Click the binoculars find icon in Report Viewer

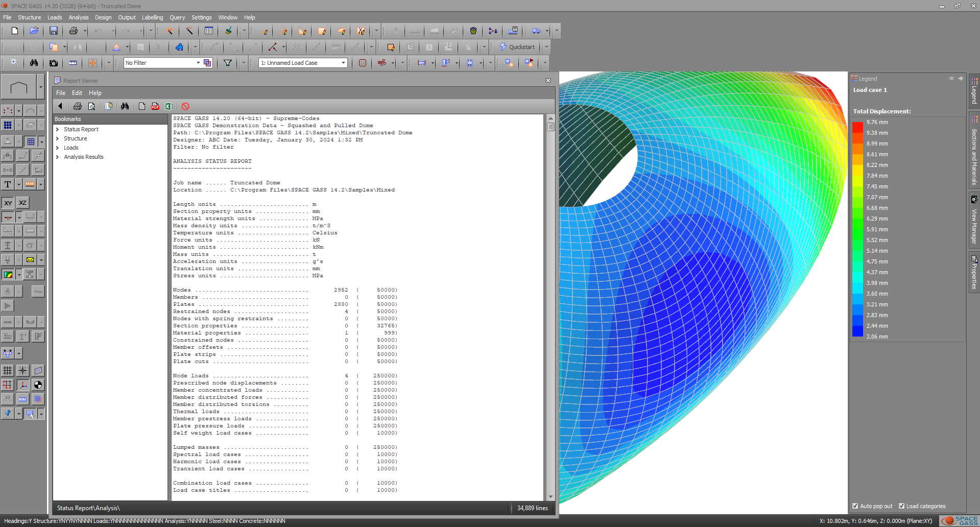coord(125,106)
